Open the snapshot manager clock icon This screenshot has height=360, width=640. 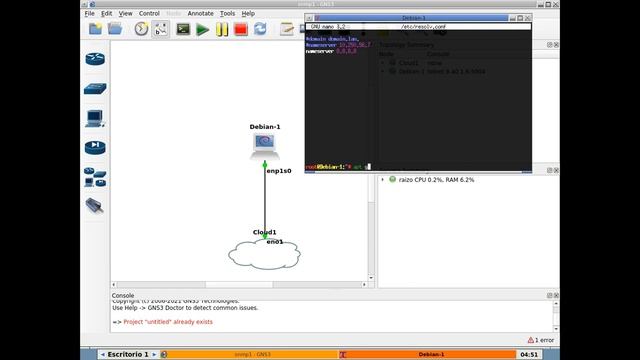(141, 29)
